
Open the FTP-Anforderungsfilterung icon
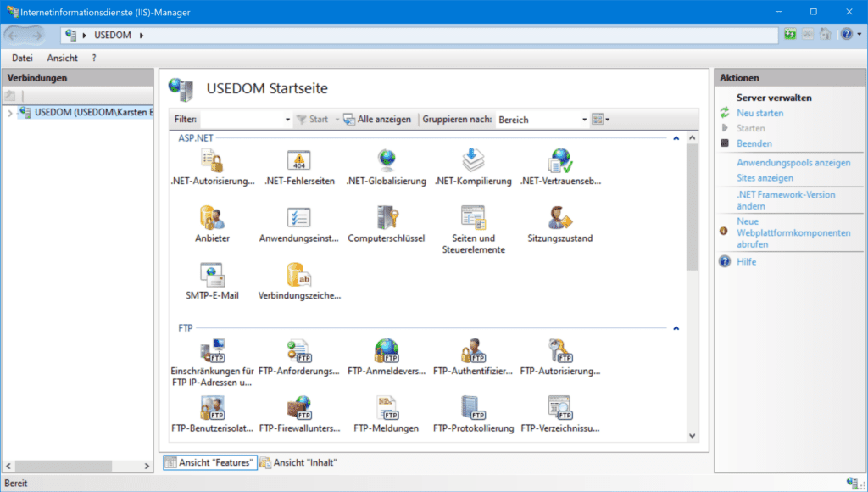pos(299,350)
